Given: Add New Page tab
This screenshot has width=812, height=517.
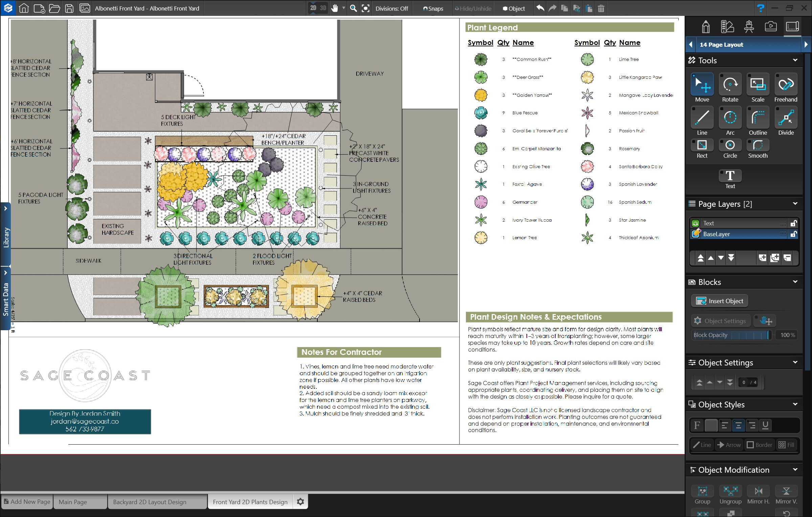Looking at the screenshot, I should (x=27, y=502).
